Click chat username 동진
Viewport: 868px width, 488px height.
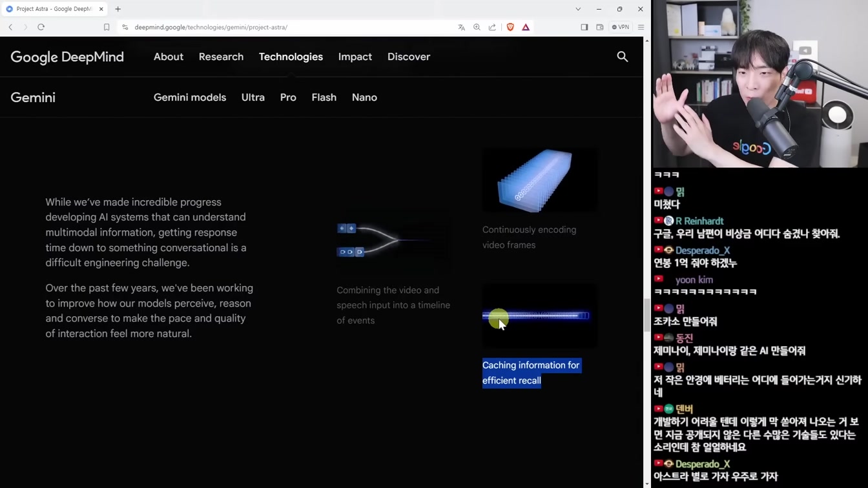(x=685, y=338)
